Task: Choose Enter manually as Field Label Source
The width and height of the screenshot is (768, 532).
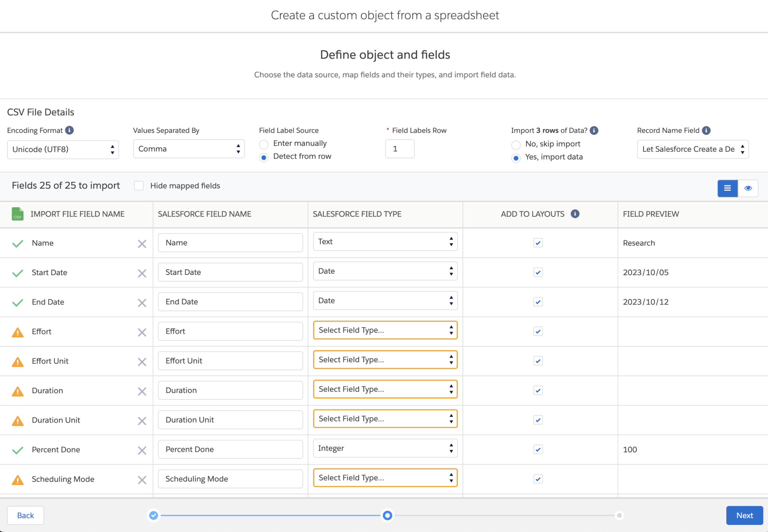Action: point(264,144)
